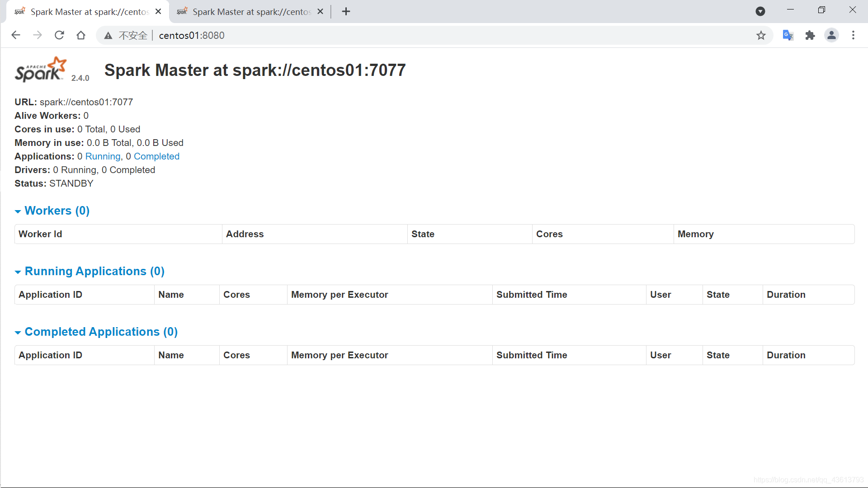Collapse the Workers section expander
This screenshot has height=488, width=868.
(x=18, y=211)
